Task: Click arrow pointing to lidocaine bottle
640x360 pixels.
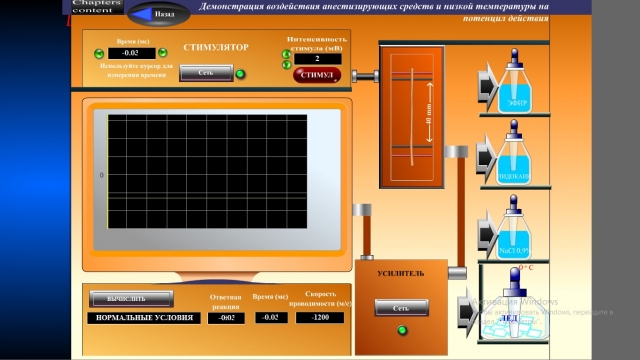Action: click(x=485, y=158)
